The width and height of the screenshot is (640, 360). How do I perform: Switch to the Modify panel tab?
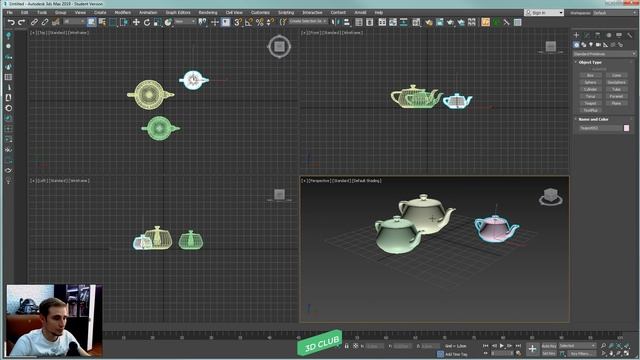pos(587,35)
